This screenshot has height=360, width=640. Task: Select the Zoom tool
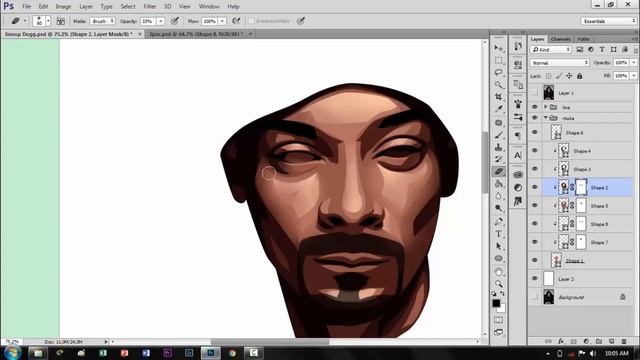pos(498,284)
